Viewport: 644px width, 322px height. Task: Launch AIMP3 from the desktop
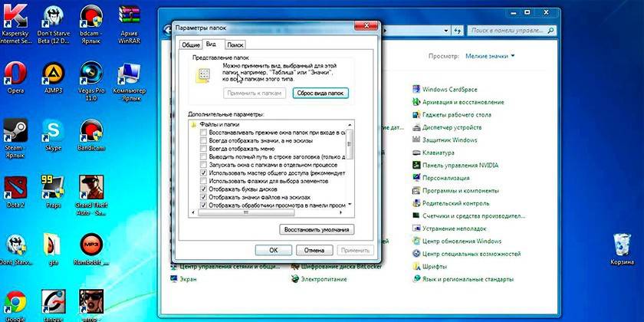52,75
